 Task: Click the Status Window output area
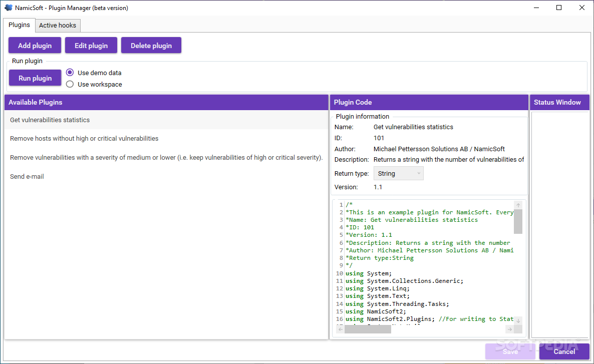[560, 225]
